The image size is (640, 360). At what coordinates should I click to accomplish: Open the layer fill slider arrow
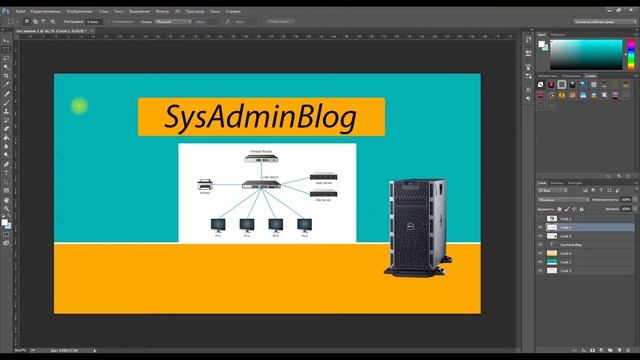point(635,209)
